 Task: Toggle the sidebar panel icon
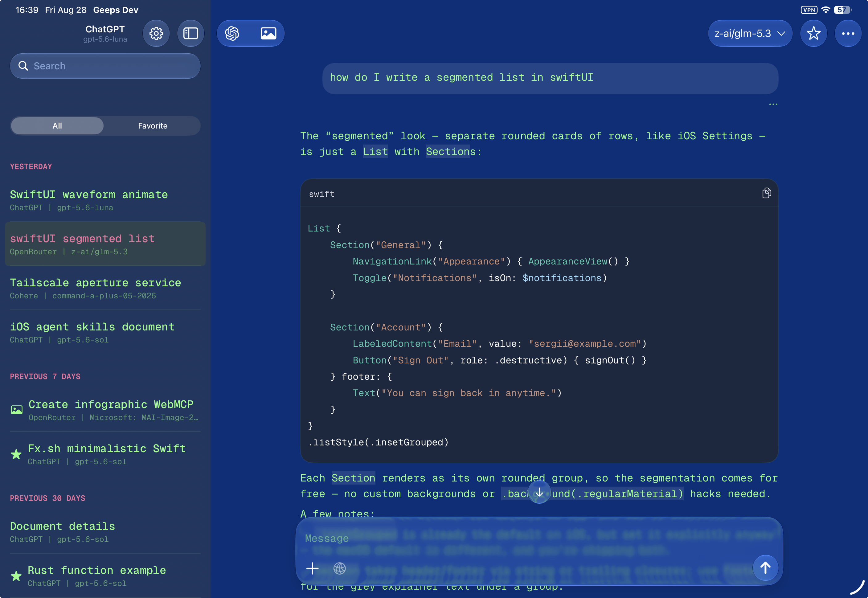(x=191, y=33)
